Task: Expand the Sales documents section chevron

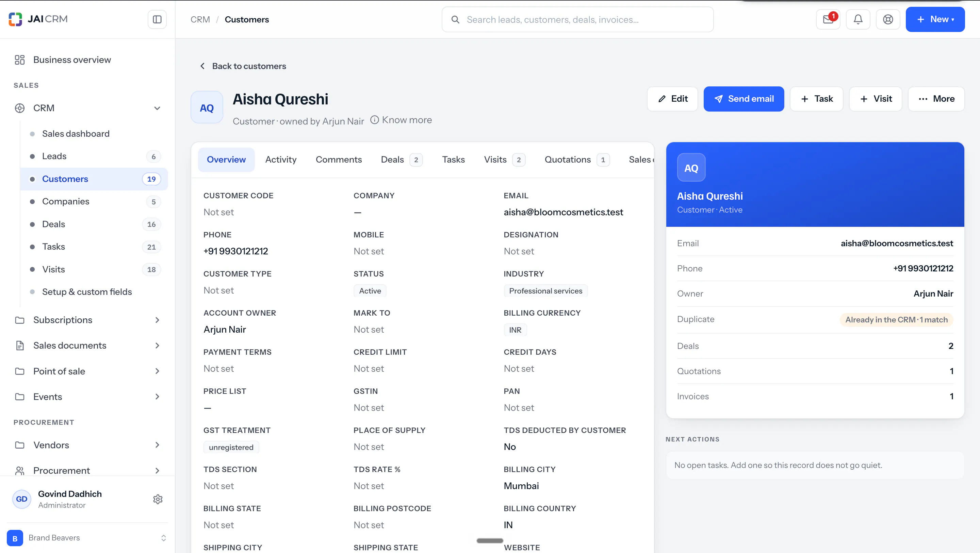Action: [x=157, y=345]
